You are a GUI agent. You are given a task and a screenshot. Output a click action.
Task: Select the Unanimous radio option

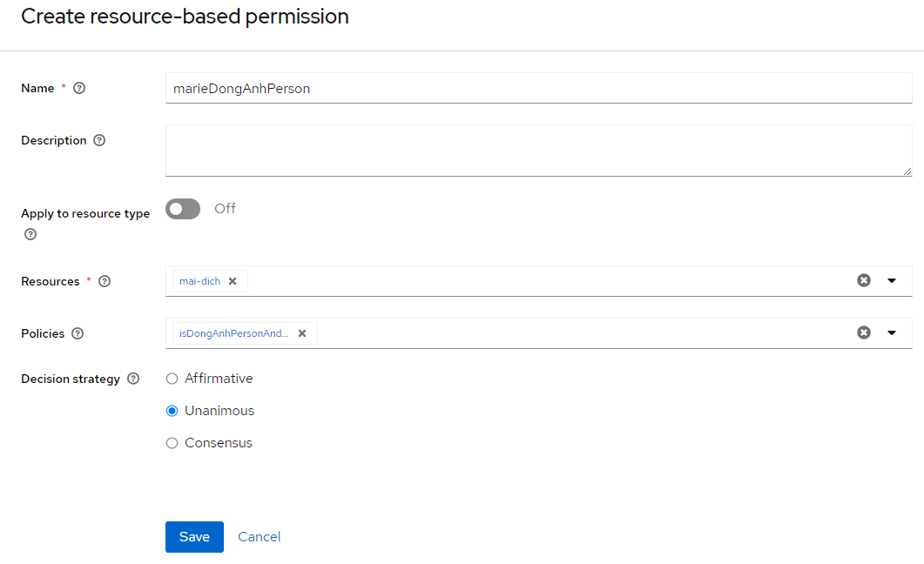click(x=172, y=411)
